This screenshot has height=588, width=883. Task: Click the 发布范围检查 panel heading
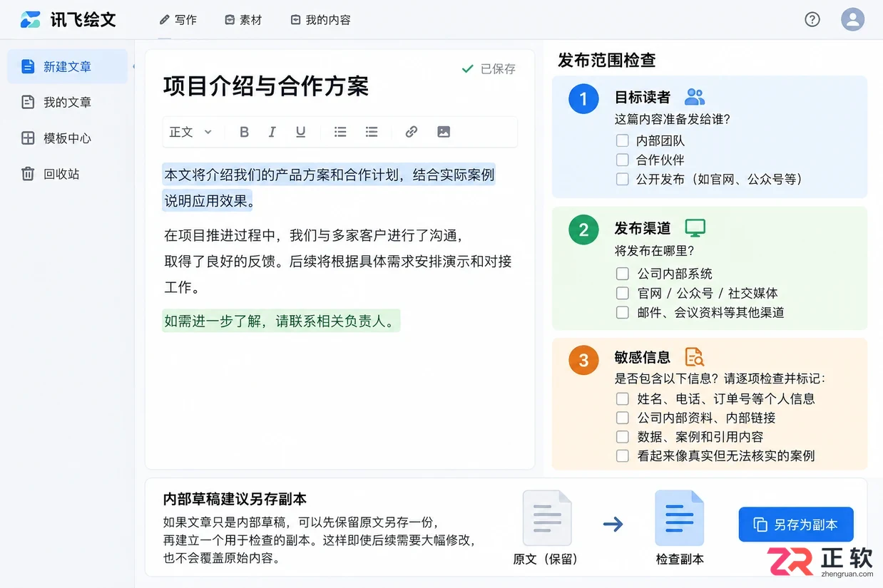coord(606,61)
